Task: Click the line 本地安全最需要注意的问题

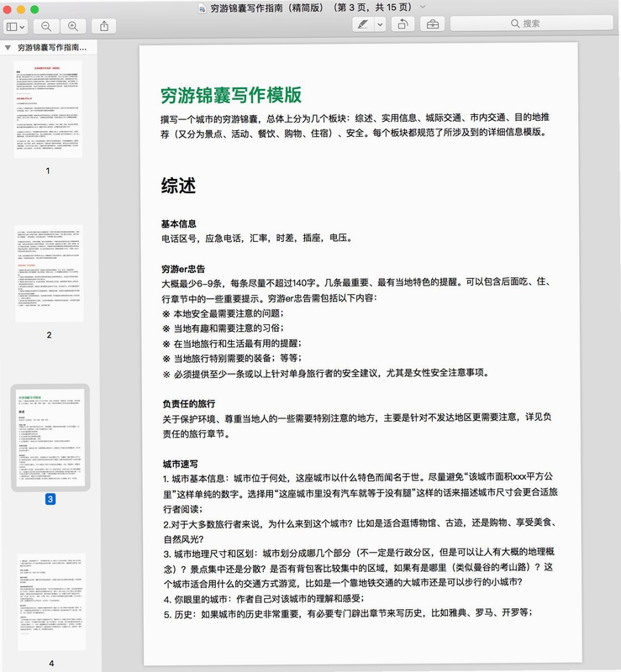Action: pos(223,313)
